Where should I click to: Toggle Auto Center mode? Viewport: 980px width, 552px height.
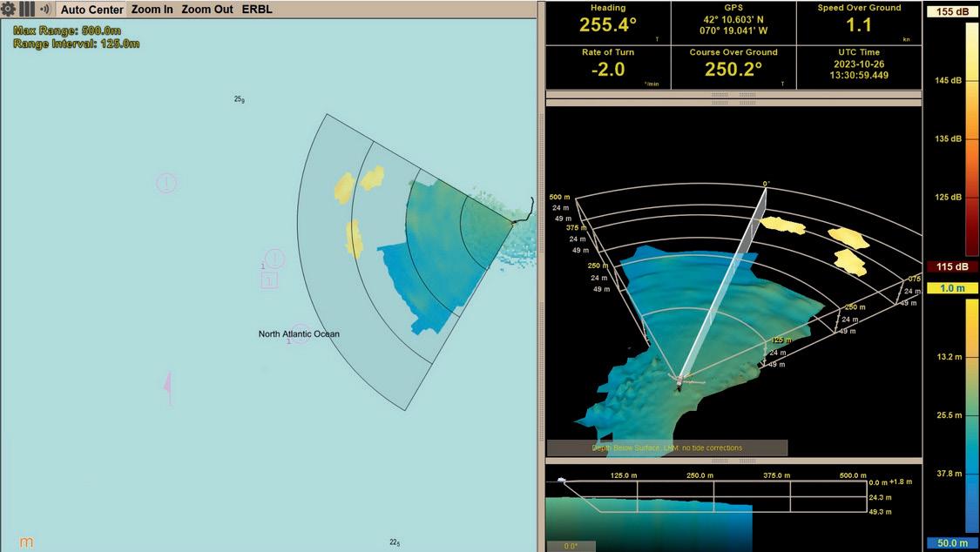91,10
